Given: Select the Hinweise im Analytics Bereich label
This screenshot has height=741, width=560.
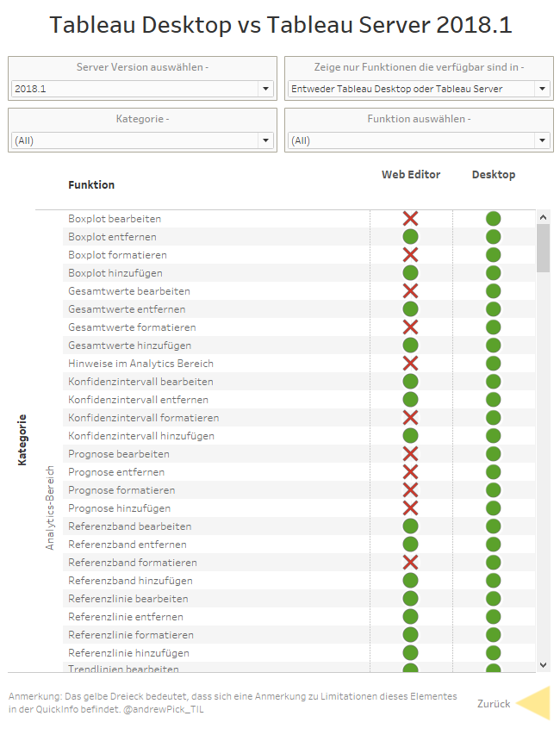Looking at the screenshot, I should pyautogui.click(x=140, y=364).
